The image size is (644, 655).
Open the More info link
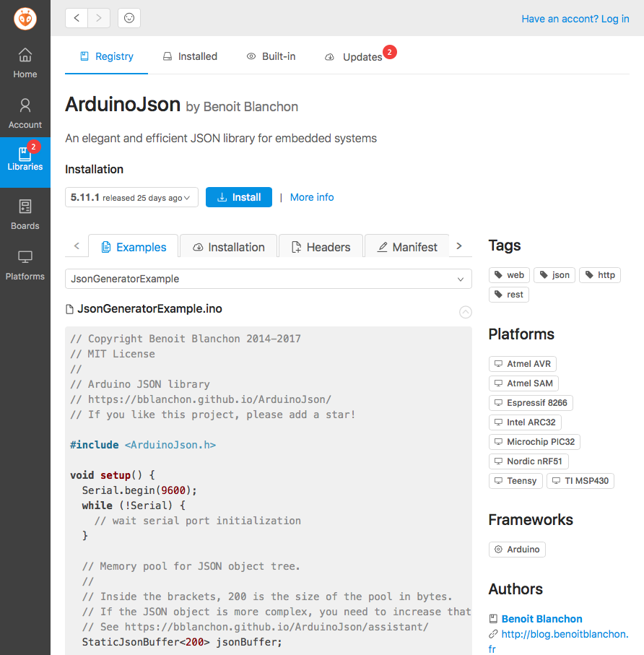pos(312,197)
